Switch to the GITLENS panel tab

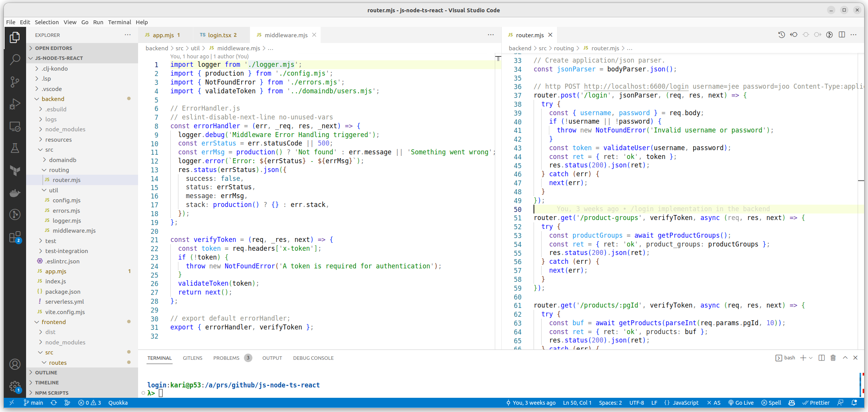click(x=193, y=358)
